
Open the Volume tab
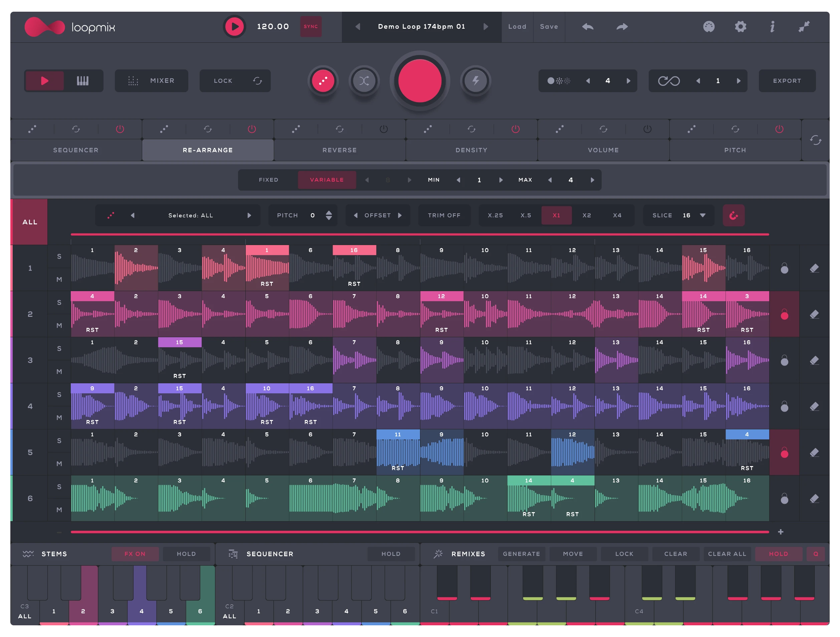coord(603,150)
